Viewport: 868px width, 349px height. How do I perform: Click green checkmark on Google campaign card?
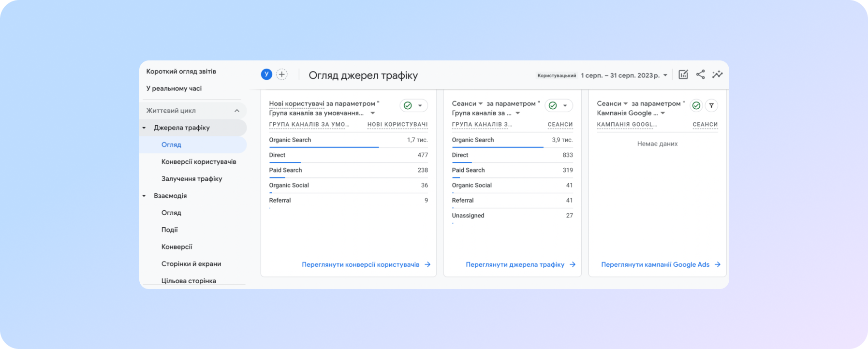tap(696, 105)
